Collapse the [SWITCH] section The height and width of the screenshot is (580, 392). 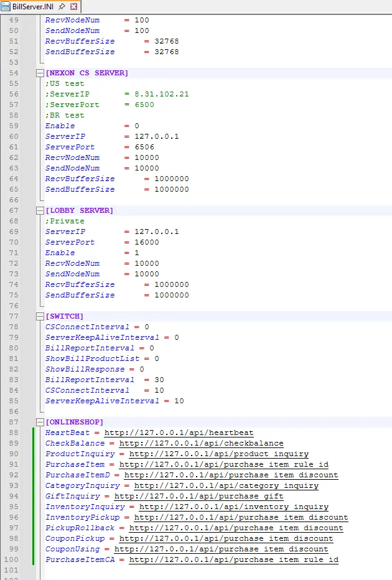tap(40, 316)
